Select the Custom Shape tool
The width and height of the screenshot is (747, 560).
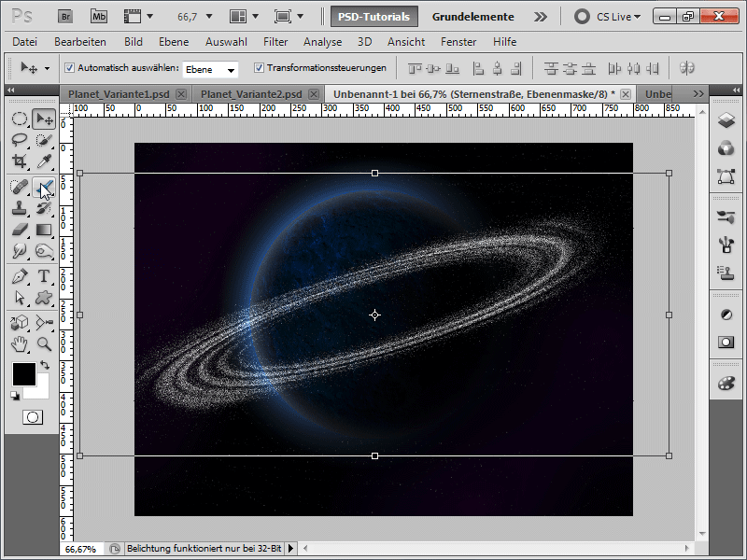pyautogui.click(x=44, y=298)
